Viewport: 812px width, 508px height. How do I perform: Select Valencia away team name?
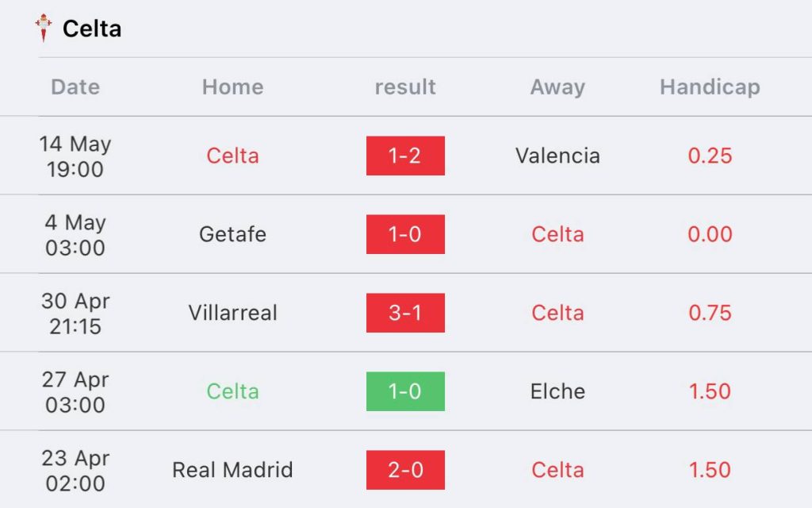[557, 156]
